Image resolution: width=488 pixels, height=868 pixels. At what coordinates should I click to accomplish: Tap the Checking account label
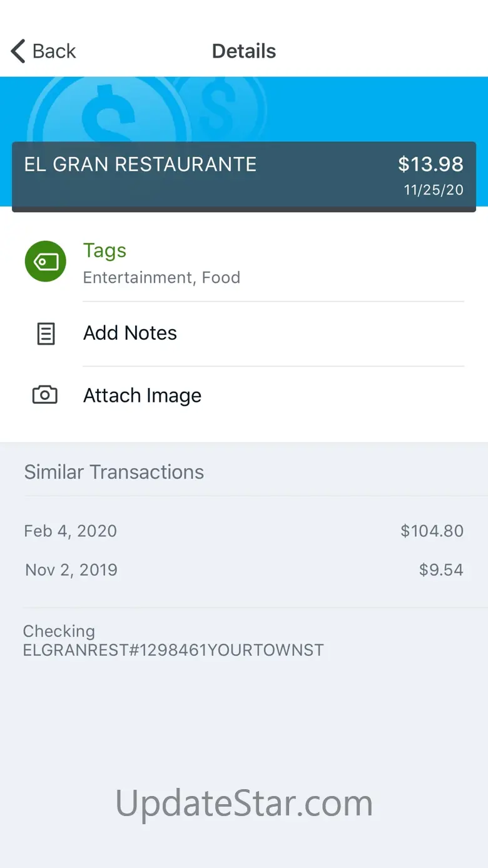(x=59, y=631)
